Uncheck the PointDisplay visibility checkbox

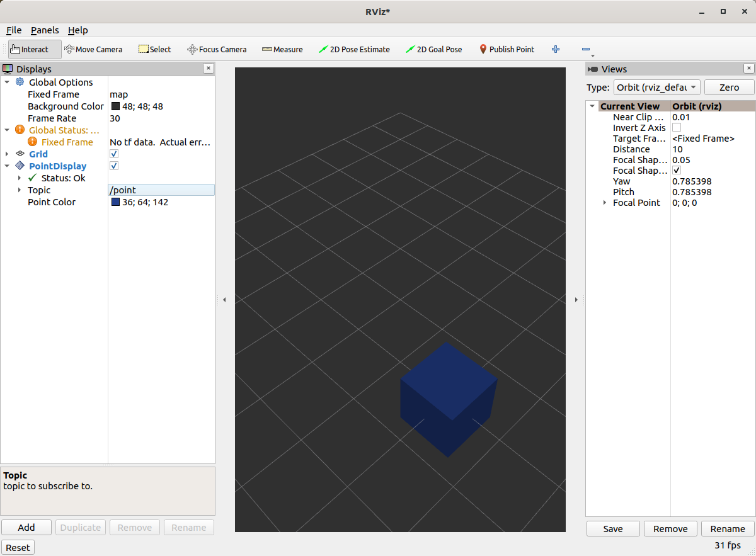pyautogui.click(x=114, y=166)
